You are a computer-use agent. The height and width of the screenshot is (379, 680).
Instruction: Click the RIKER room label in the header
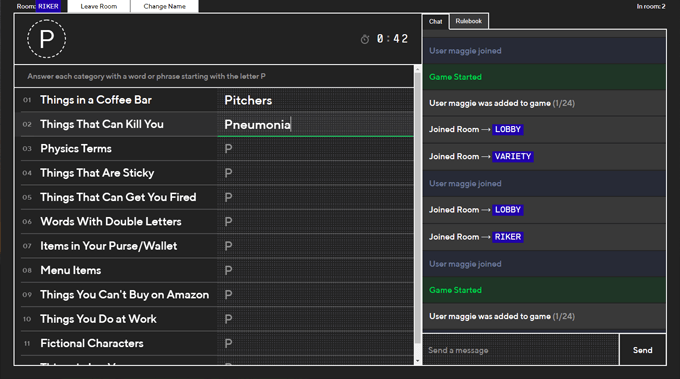coord(48,6)
